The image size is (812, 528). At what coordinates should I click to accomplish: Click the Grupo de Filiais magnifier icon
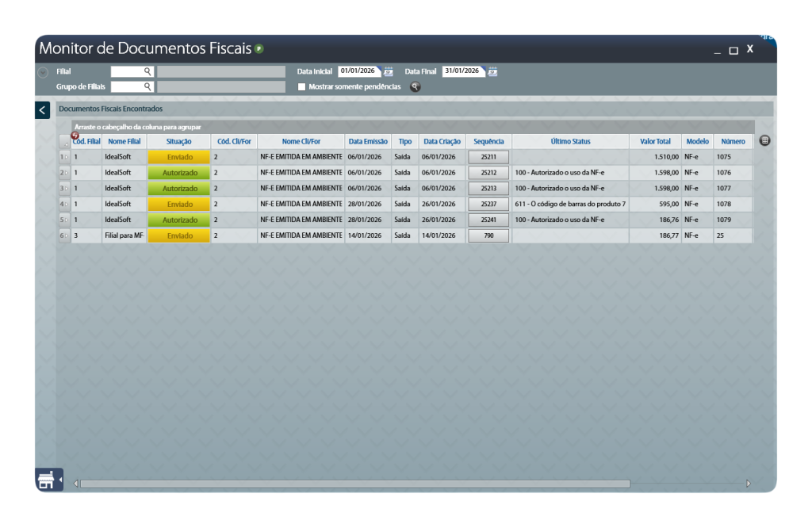pos(147,86)
